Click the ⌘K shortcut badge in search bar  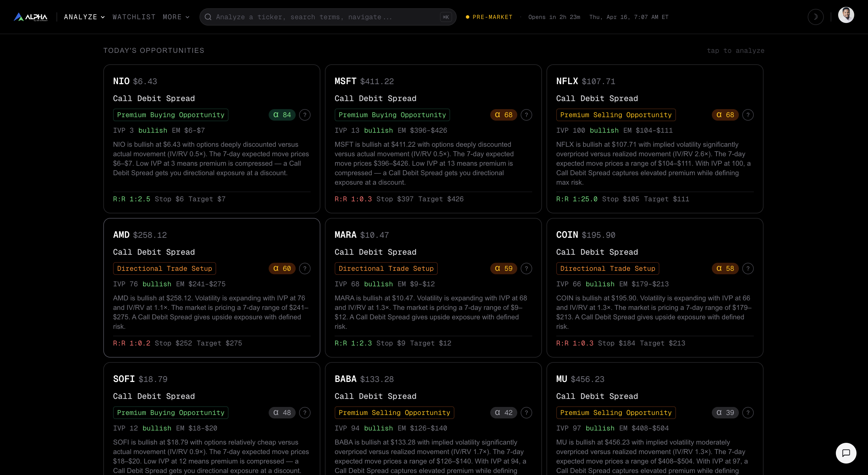445,17
